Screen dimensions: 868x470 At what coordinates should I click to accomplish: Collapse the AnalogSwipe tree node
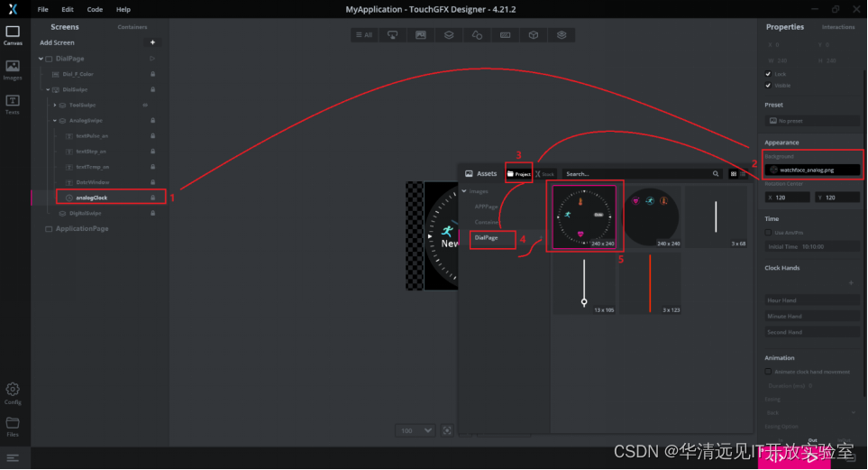(54, 120)
